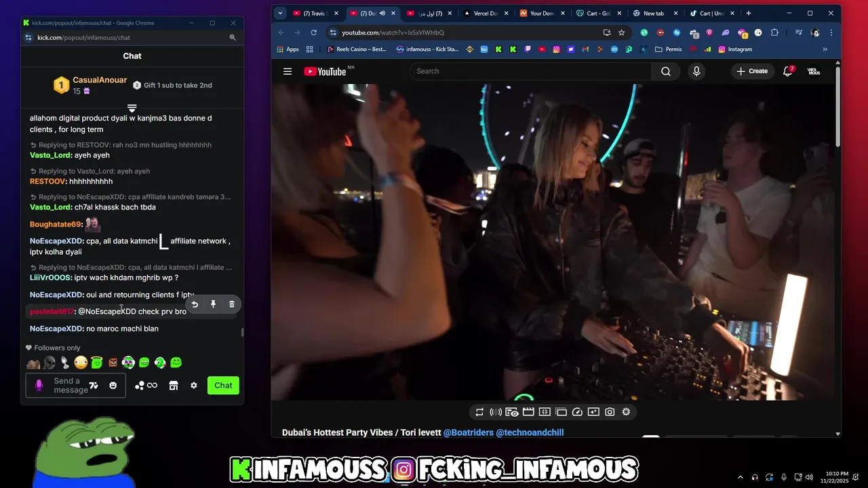Open the Apps bookmark shortcut
This screenshot has height=488, width=868.
click(x=288, y=49)
